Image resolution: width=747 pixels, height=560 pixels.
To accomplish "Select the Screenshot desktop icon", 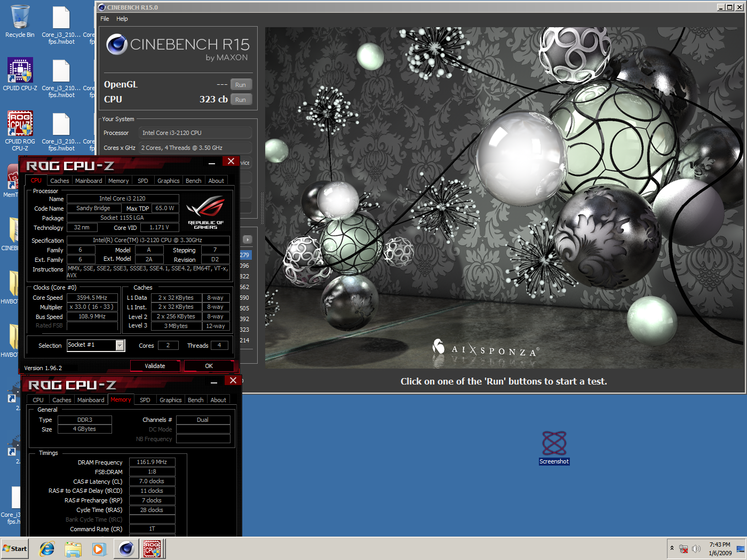I will click(x=554, y=447).
